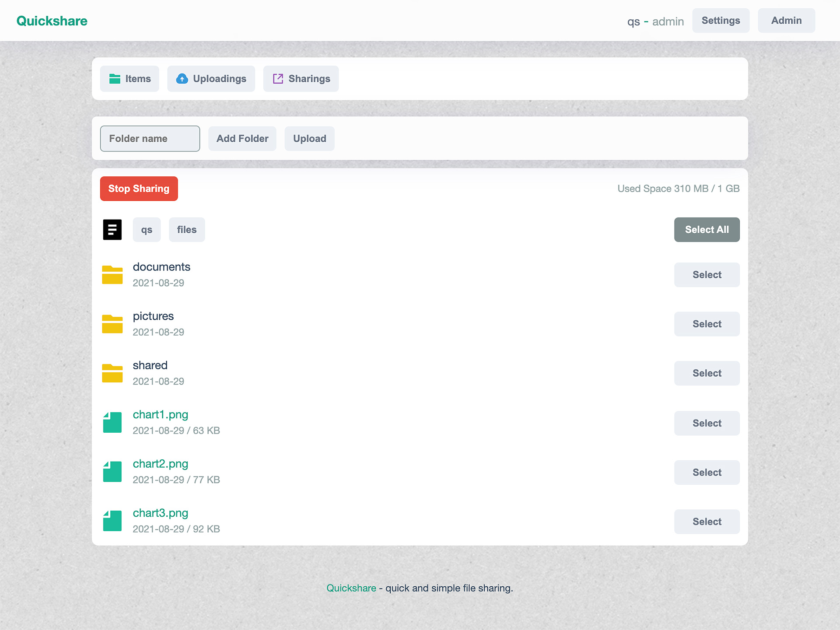Screen dimensions: 840x630
Task: Click the documents folder icon
Action: point(112,275)
